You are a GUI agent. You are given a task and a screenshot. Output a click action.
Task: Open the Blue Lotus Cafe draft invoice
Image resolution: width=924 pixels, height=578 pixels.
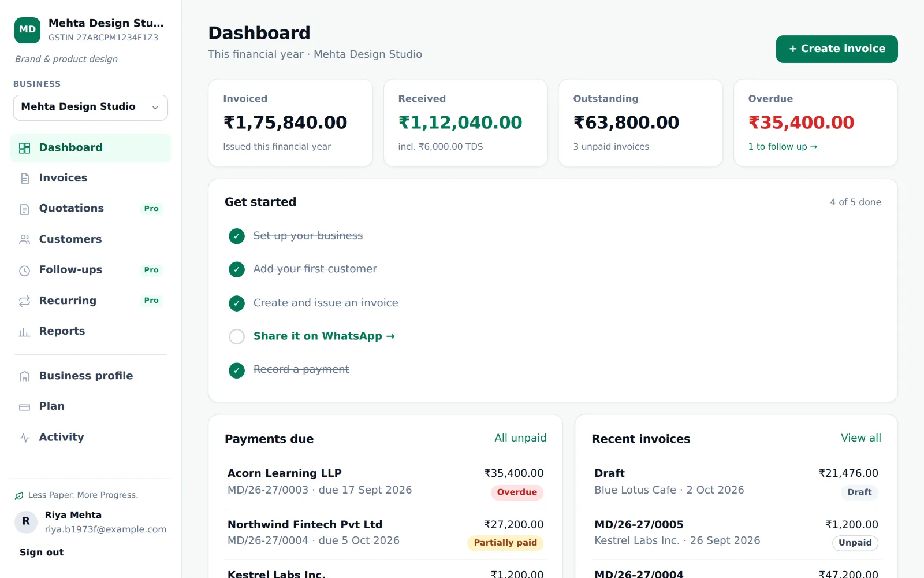(x=736, y=483)
